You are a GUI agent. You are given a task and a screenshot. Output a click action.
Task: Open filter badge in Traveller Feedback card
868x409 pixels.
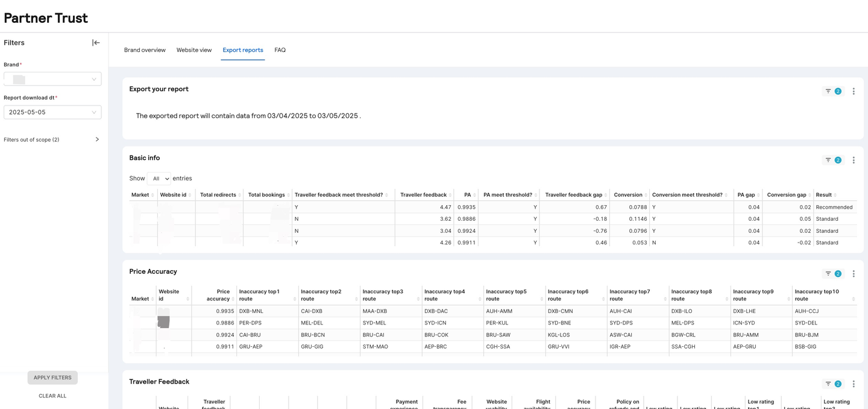pyautogui.click(x=833, y=384)
